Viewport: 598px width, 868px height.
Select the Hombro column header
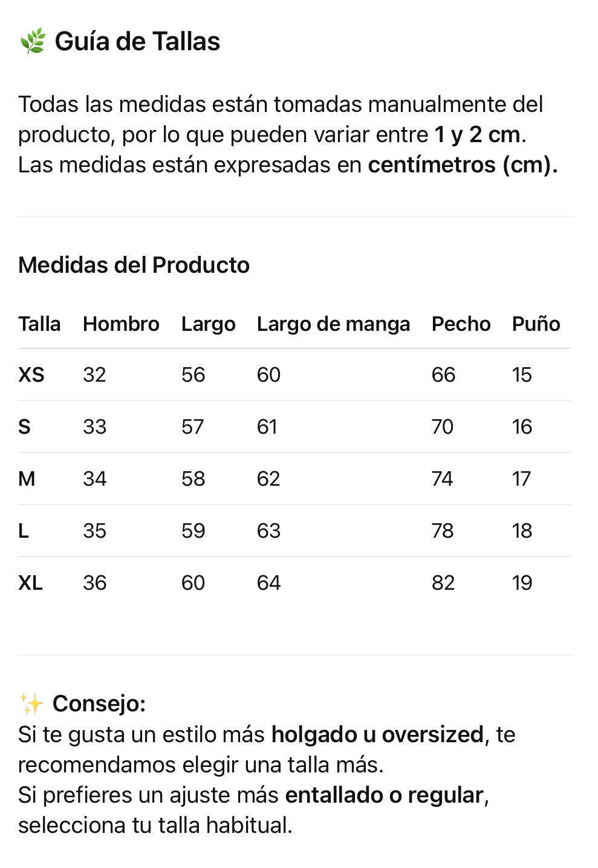pos(121,324)
